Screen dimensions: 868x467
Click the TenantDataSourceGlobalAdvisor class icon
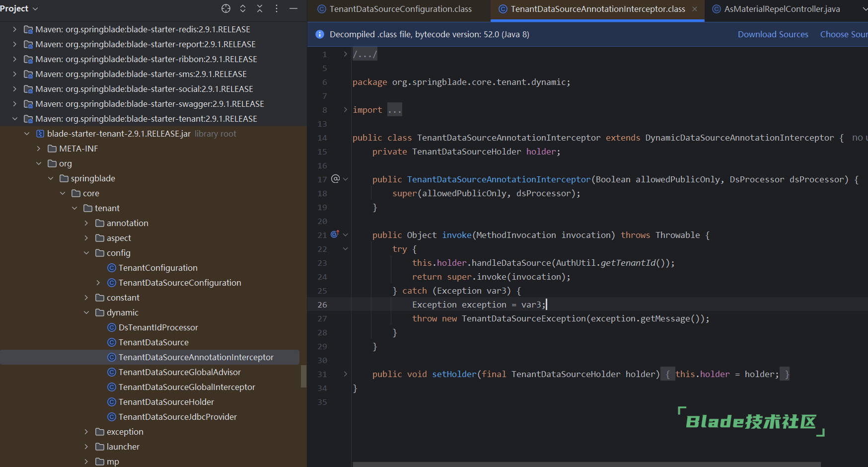[112, 372]
